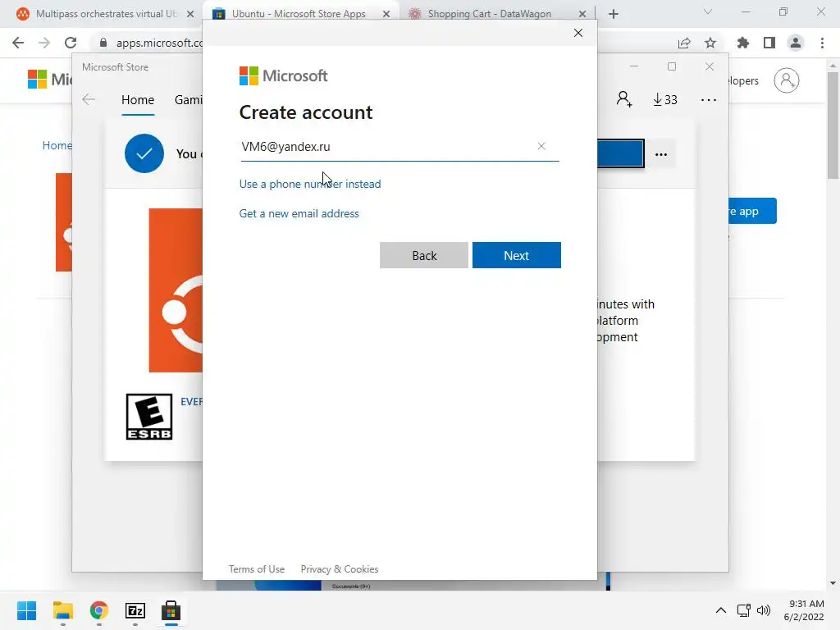Open network status tray icon
Viewport: 840px width, 630px height.
point(743,610)
